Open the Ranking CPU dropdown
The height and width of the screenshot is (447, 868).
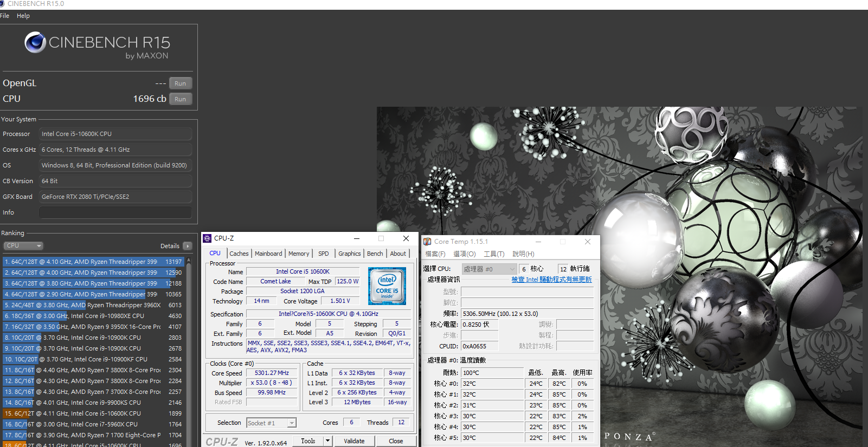coord(23,246)
